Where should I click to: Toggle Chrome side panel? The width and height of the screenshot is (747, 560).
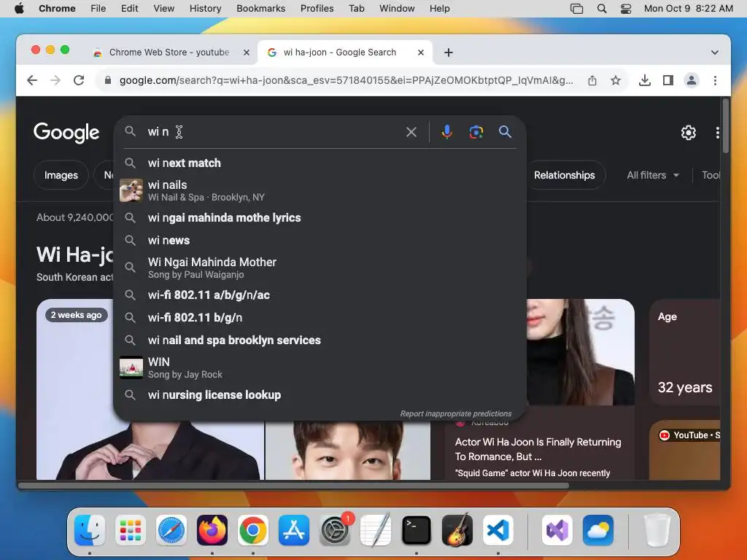click(668, 80)
